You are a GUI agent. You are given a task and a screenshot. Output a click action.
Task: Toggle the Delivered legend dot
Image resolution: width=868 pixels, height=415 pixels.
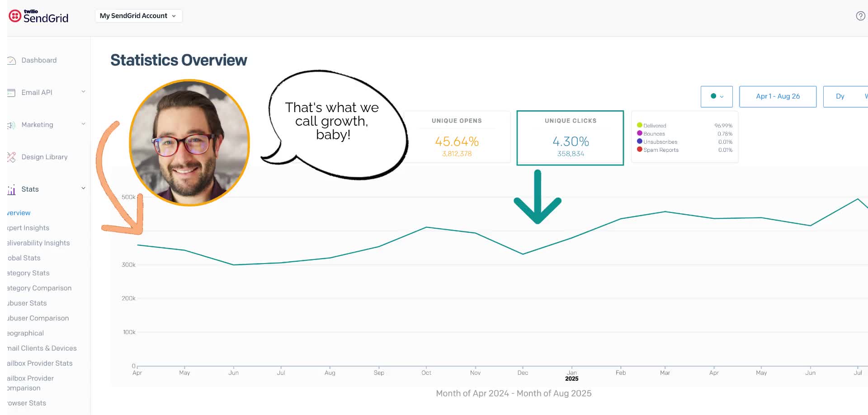tap(640, 125)
